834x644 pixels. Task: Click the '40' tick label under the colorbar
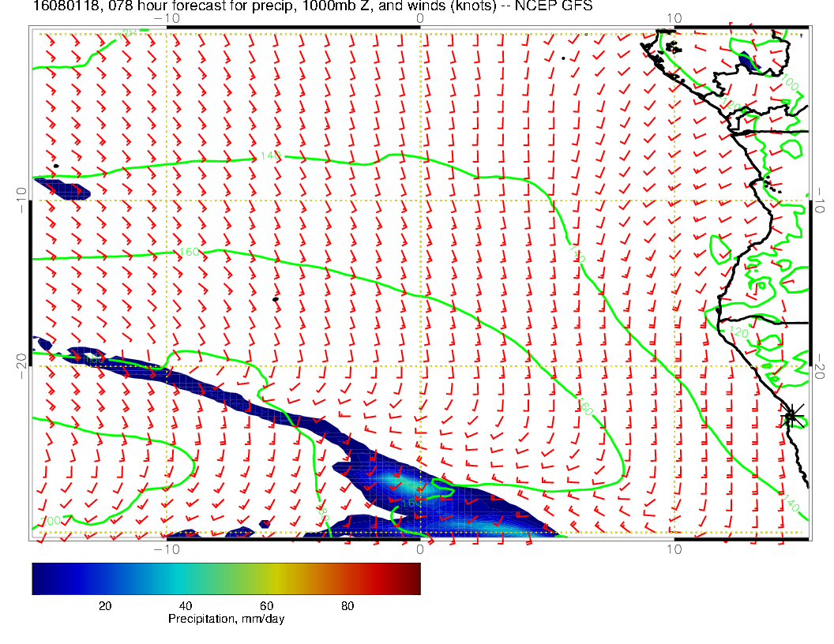tap(185, 606)
